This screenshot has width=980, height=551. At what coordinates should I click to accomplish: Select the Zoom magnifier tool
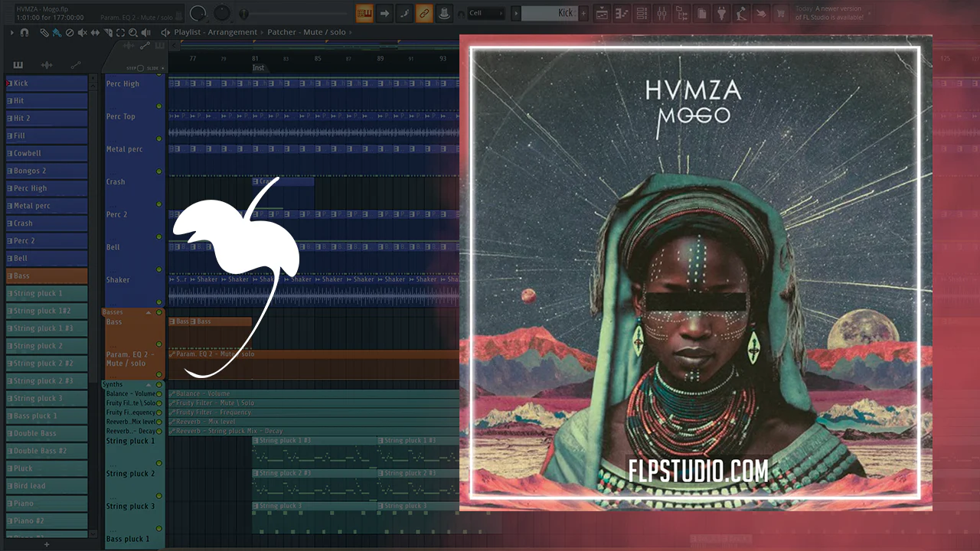tap(133, 33)
